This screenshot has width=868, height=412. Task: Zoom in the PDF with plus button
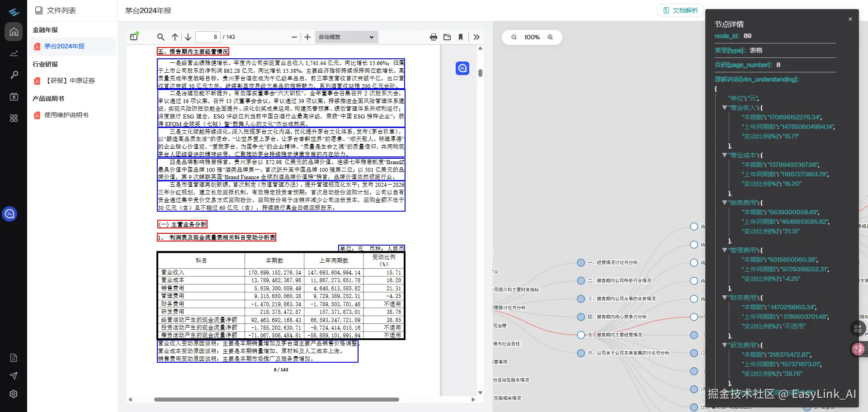[x=307, y=37]
